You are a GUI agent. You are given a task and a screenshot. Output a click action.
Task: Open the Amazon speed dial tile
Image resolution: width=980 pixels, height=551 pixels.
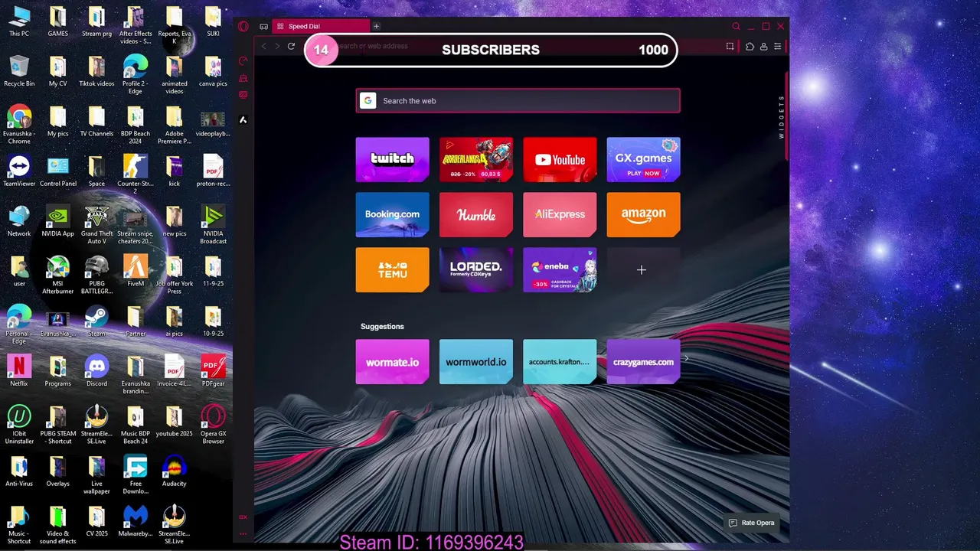tap(643, 214)
